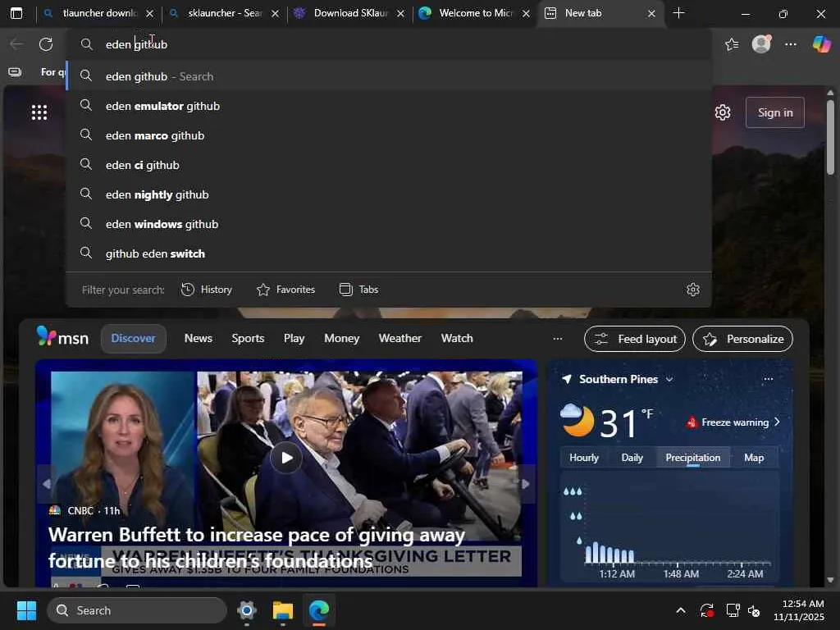Open the apps grid launcher
This screenshot has width=840, height=630.
(39, 112)
